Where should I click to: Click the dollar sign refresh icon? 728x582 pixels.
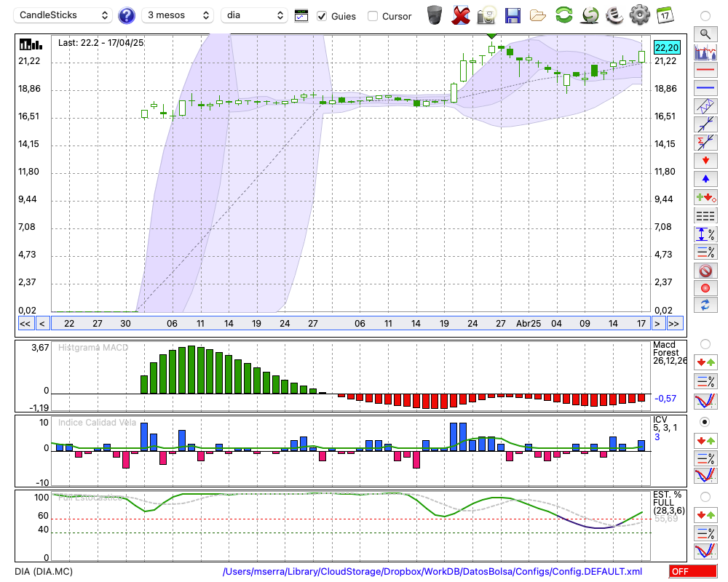[590, 15]
